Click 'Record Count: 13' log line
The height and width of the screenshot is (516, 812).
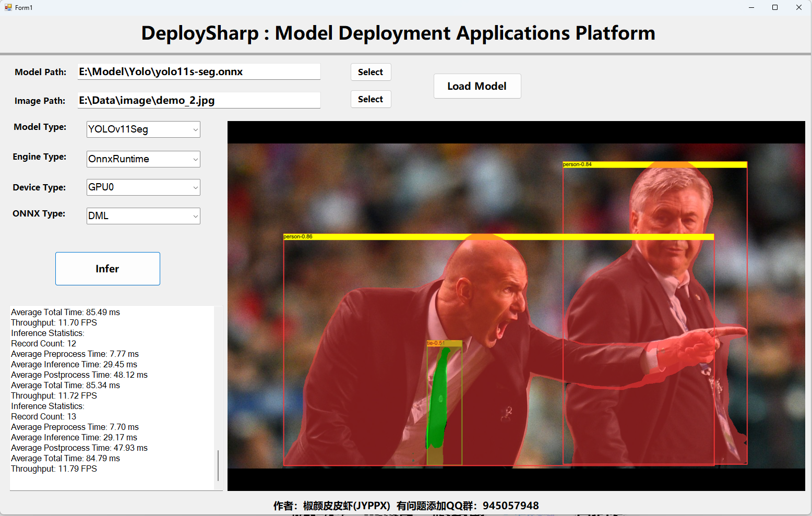click(44, 416)
